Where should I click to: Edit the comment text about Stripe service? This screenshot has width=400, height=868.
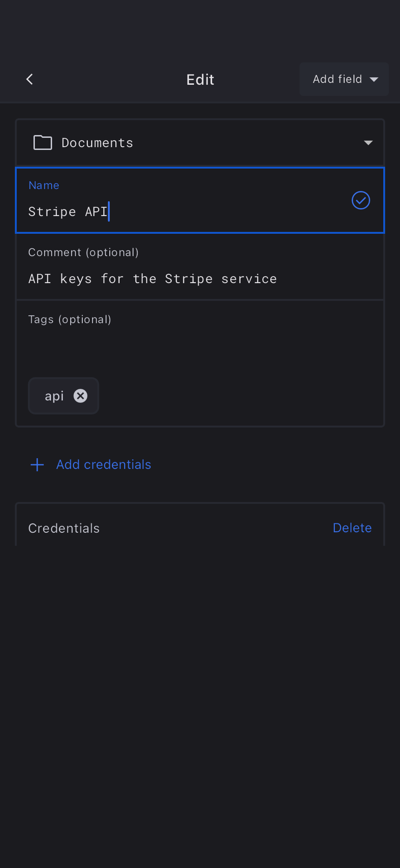[x=153, y=279]
